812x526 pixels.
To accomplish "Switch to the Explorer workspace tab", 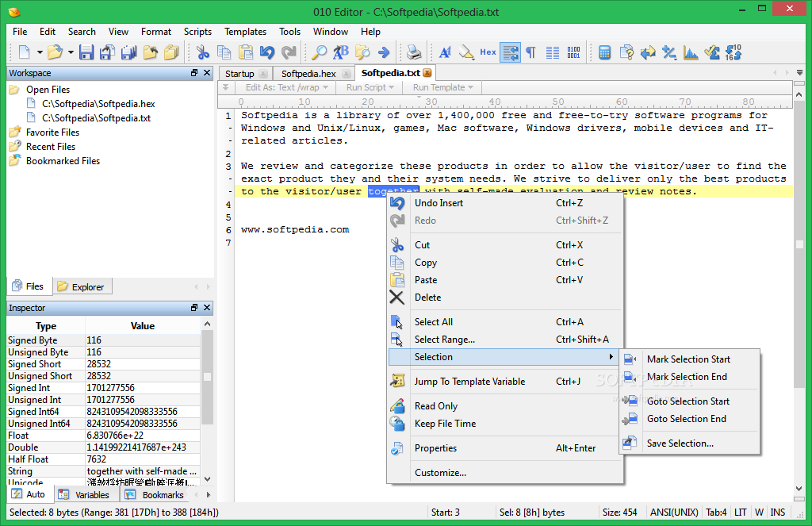I will tap(82, 286).
